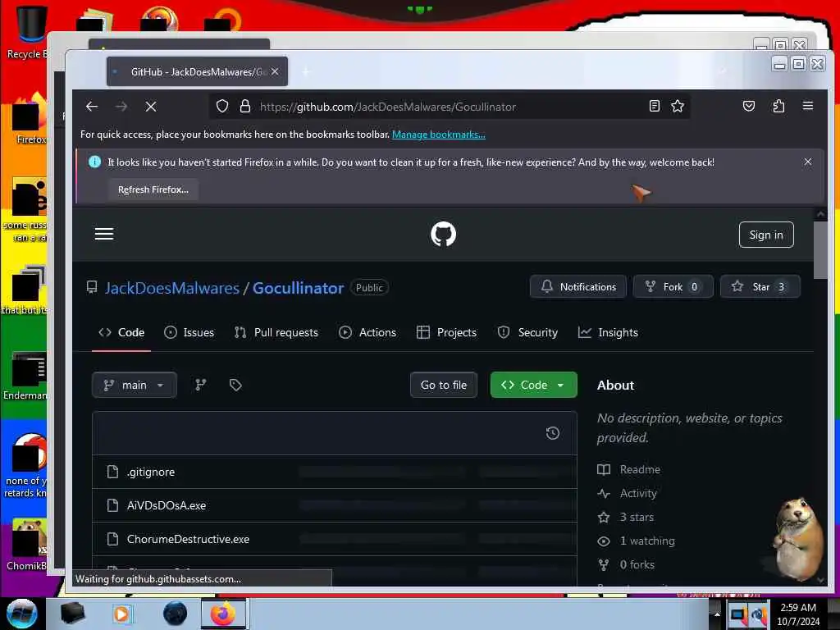Click the Notifications button
840x630 pixels.
578,286
